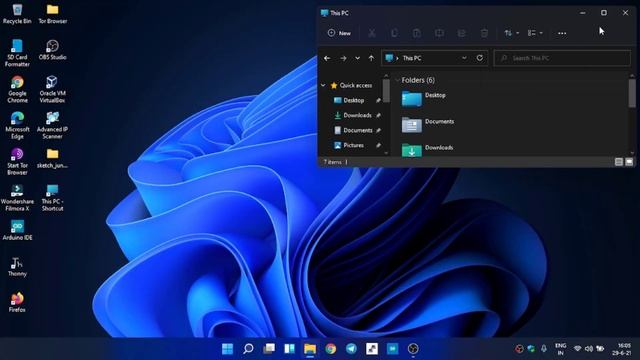
Task: Select the Arduino IDE desktop icon
Action: [17, 230]
